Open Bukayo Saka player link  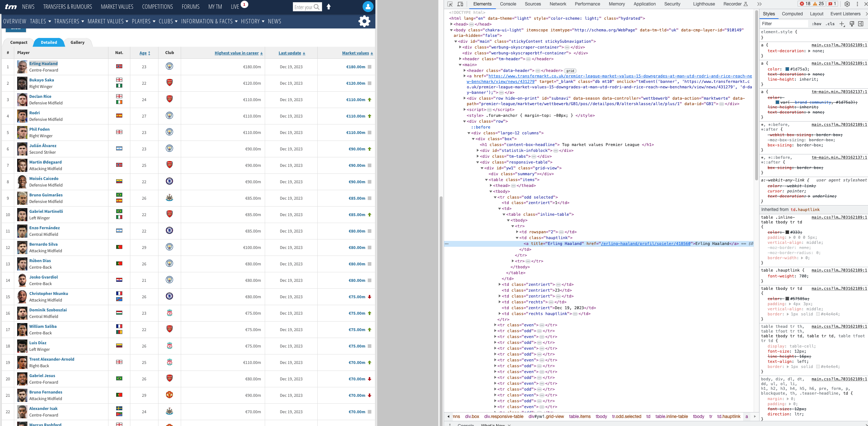click(x=42, y=80)
